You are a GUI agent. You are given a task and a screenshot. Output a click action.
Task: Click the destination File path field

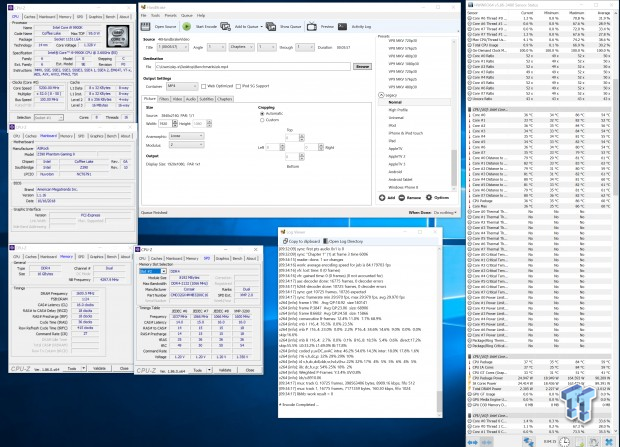(x=253, y=66)
